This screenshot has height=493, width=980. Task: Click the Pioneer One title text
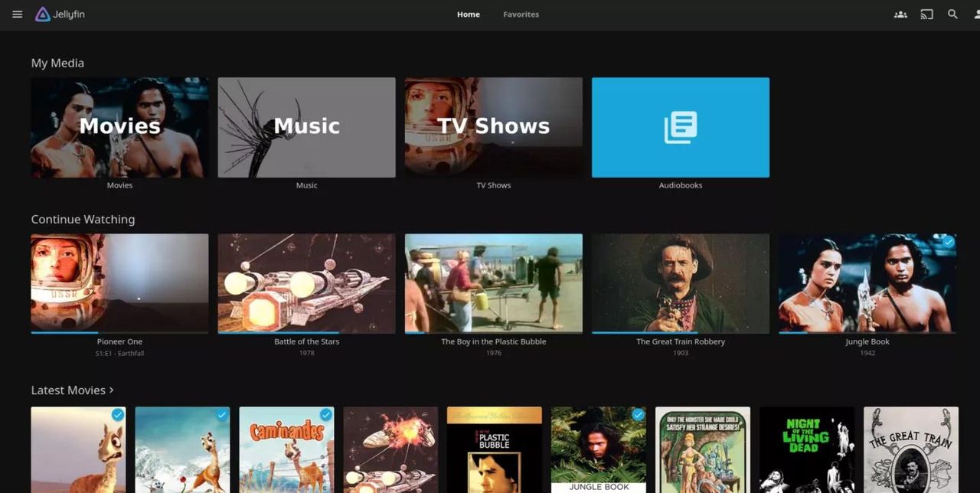click(x=119, y=341)
